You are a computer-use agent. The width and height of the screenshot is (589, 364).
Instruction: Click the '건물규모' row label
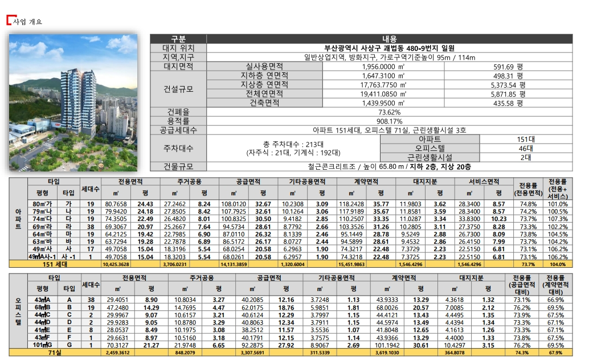tap(178, 166)
